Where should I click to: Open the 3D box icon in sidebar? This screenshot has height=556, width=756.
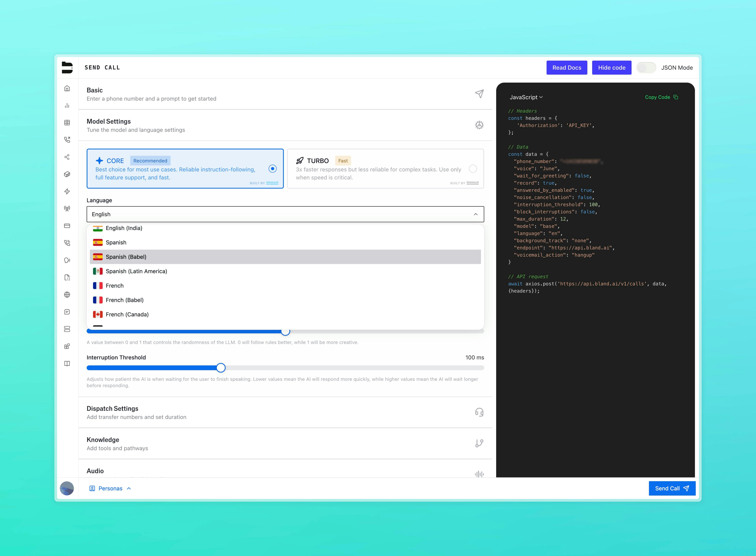click(x=67, y=174)
